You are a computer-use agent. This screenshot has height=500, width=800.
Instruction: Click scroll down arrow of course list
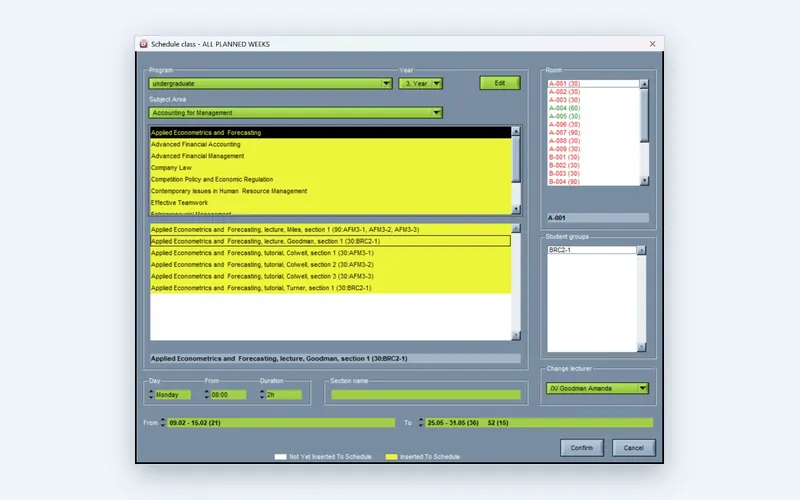516,209
